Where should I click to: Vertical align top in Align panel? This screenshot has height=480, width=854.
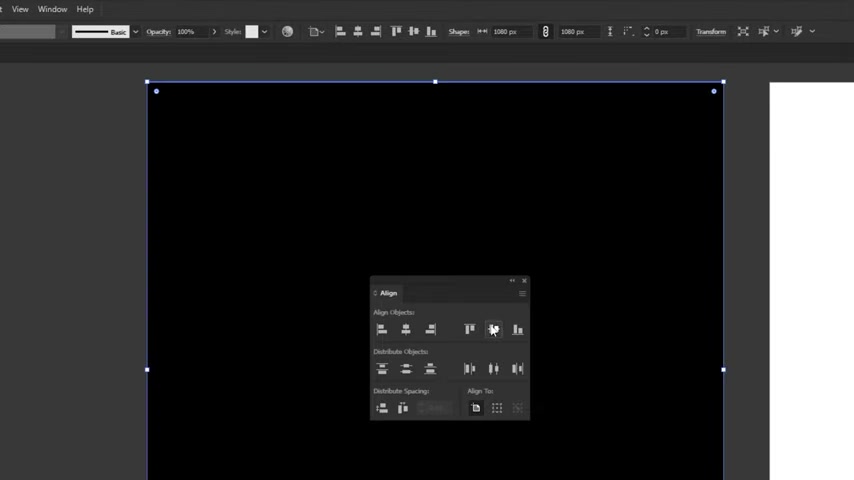pyautogui.click(x=469, y=329)
